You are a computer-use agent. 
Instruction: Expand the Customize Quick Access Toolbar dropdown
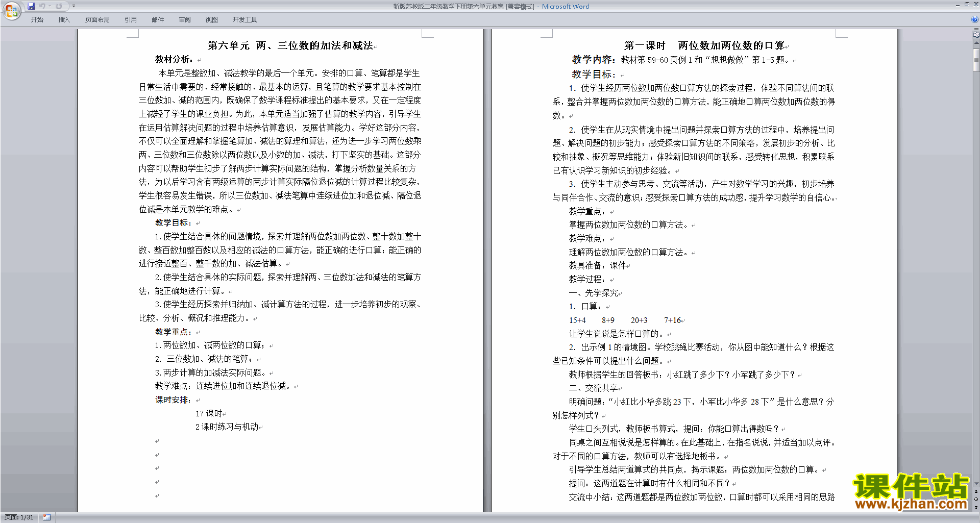point(73,6)
